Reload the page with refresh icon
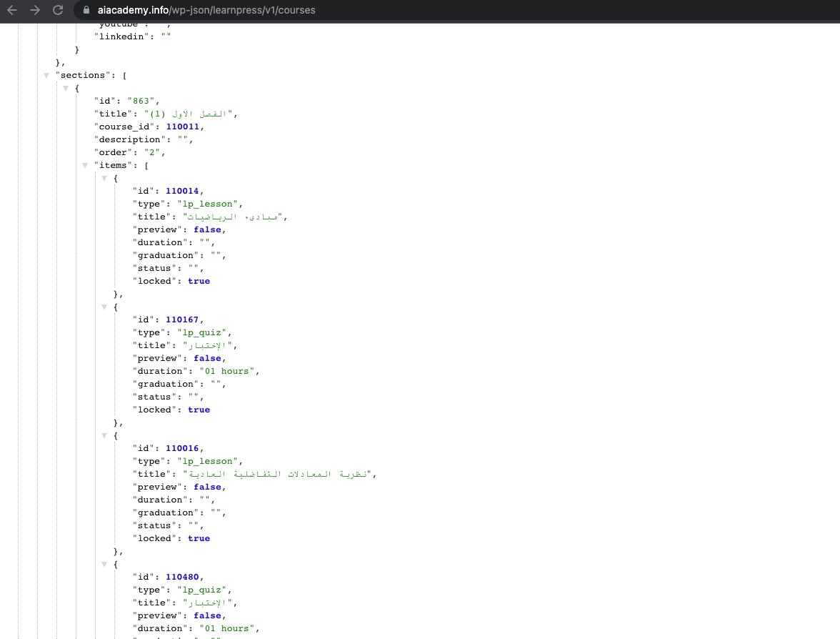This screenshot has height=639, width=840. pyautogui.click(x=58, y=10)
